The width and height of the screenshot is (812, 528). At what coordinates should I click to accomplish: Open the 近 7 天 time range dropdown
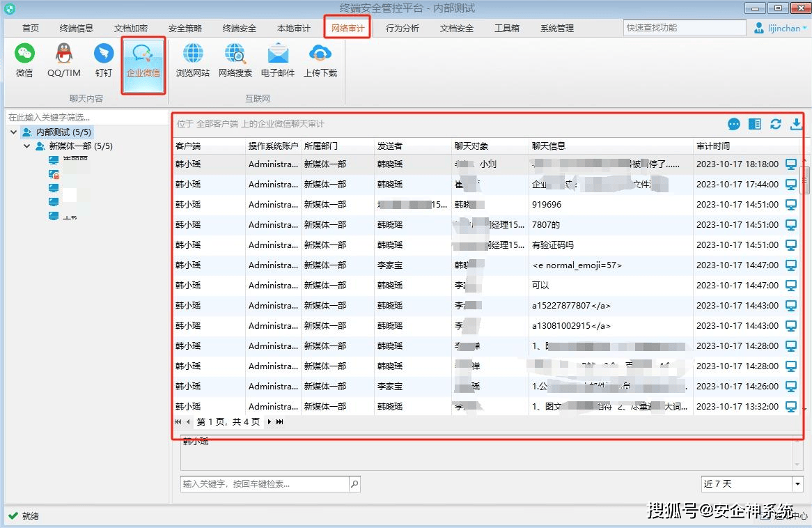(x=797, y=484)
